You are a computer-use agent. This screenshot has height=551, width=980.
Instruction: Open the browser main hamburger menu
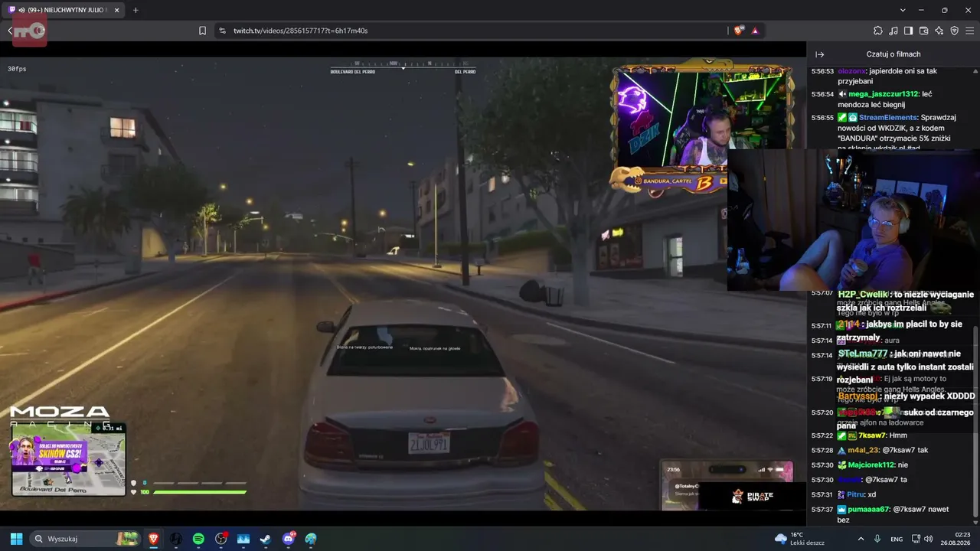969,31
